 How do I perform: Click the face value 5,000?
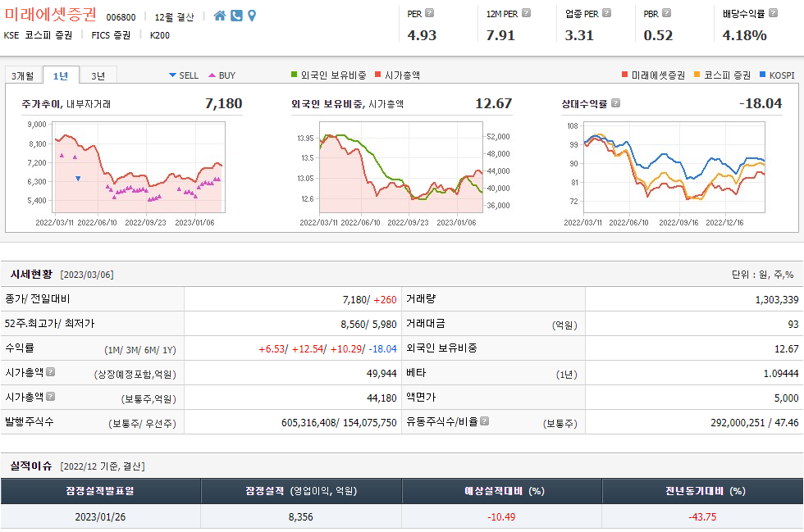(787, 398)
